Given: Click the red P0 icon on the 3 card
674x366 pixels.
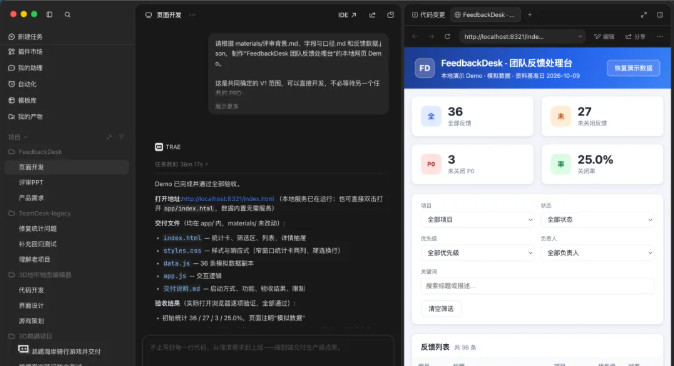Looking at the screenshot, I should coord(431,164).
